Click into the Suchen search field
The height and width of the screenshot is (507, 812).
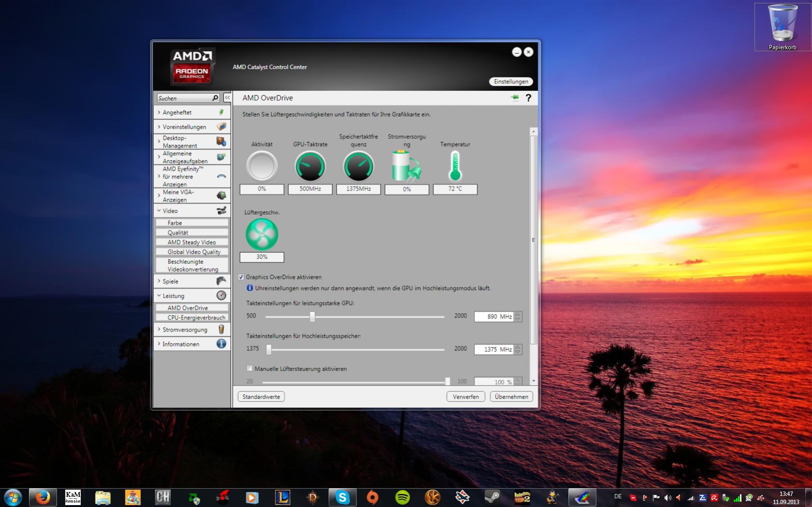pyautogui.click(x=184, y=98)
